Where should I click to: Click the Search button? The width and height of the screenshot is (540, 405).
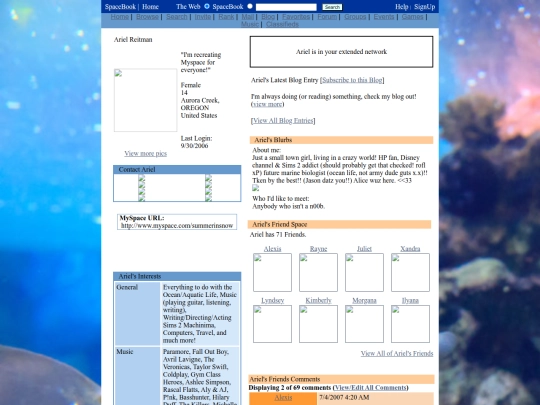(x=332, y=7)
